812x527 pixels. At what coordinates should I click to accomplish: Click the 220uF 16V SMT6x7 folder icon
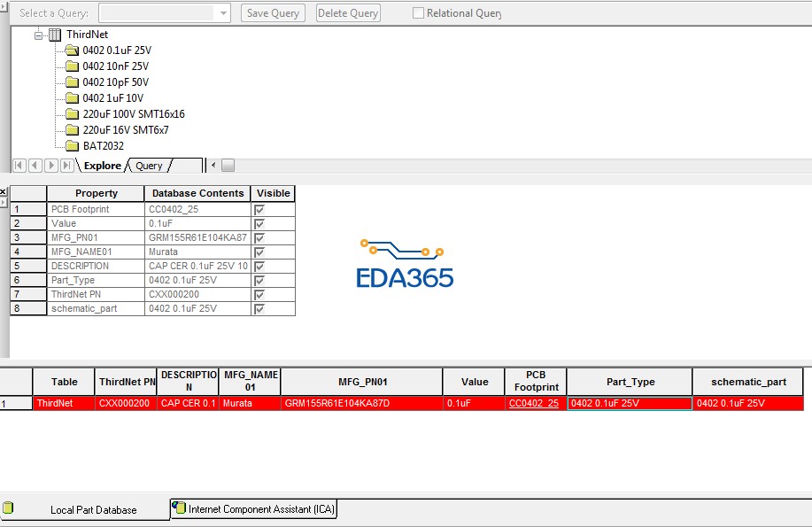(72, 130)
